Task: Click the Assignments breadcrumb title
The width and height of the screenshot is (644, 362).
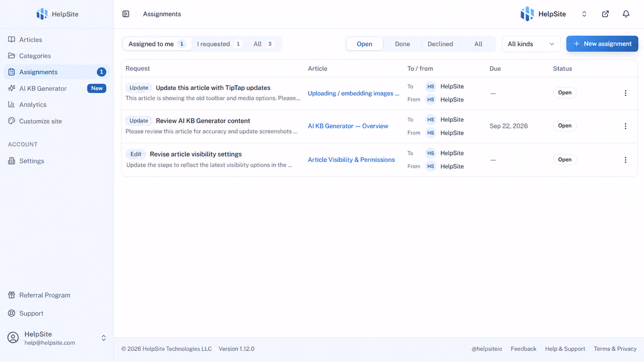Action: click(x=162, y=14)
